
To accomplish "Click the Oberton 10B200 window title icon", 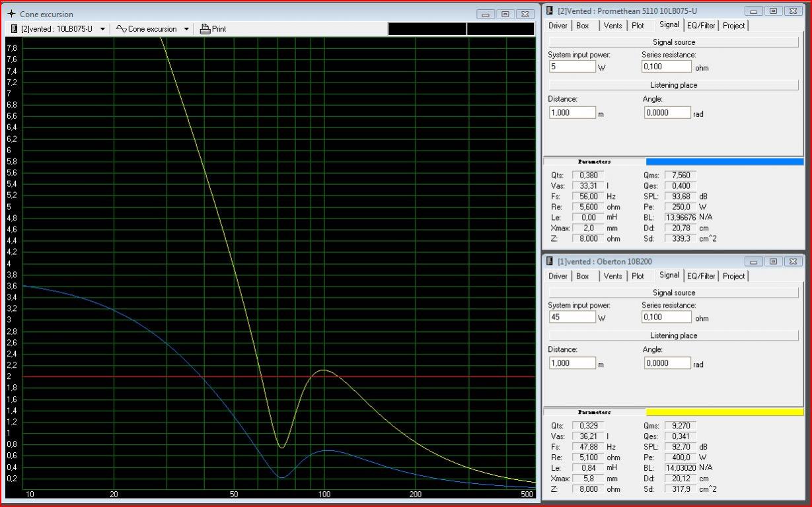I will 550,261.
